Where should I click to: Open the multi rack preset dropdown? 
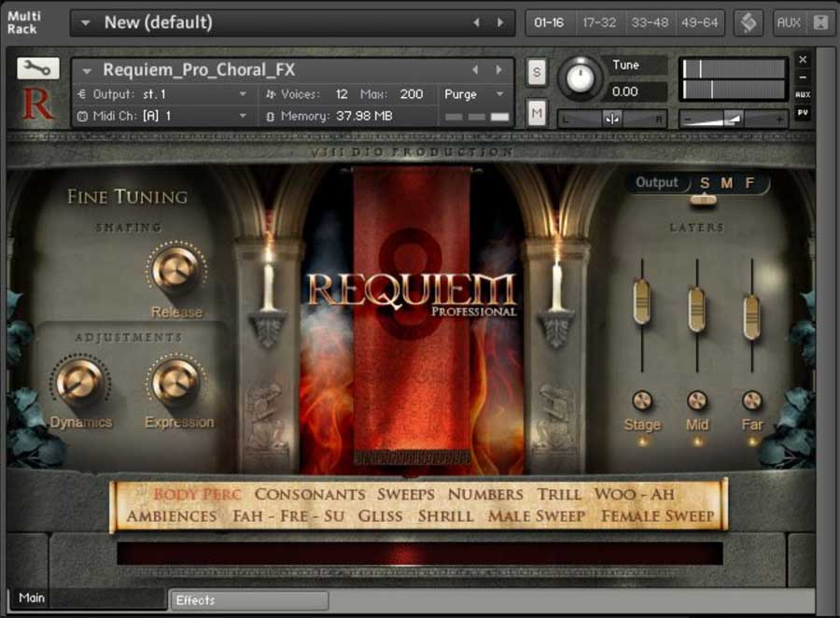[85, 23]
